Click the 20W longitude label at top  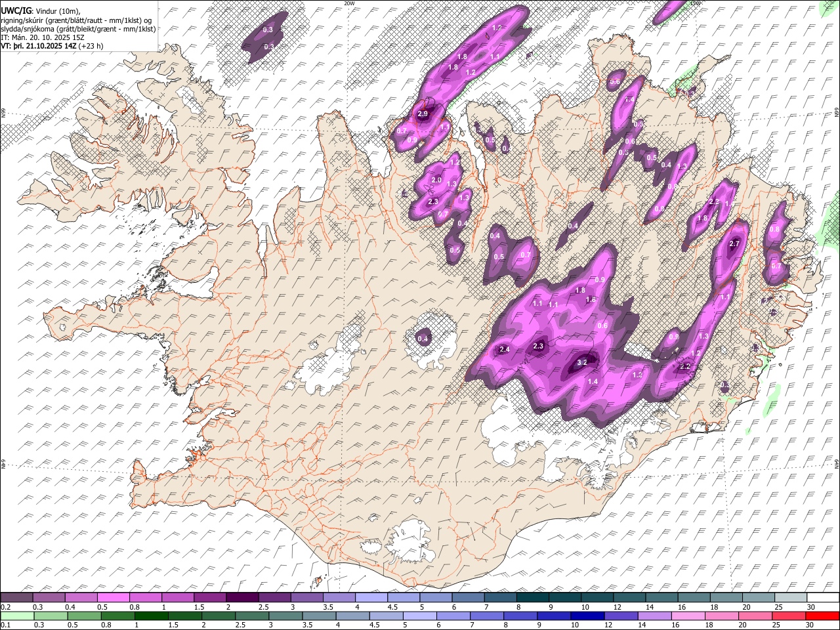pos(349,3)
